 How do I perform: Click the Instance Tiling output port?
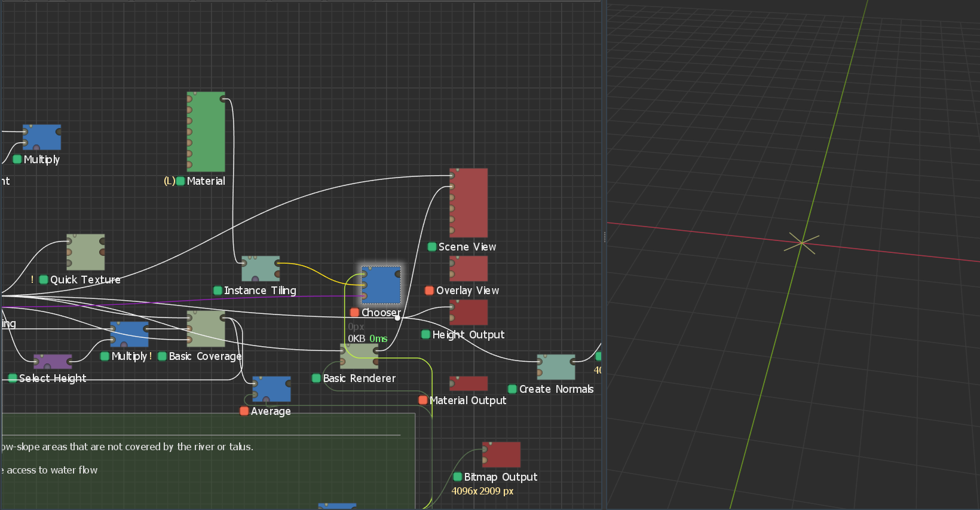[x=278, y=263]
